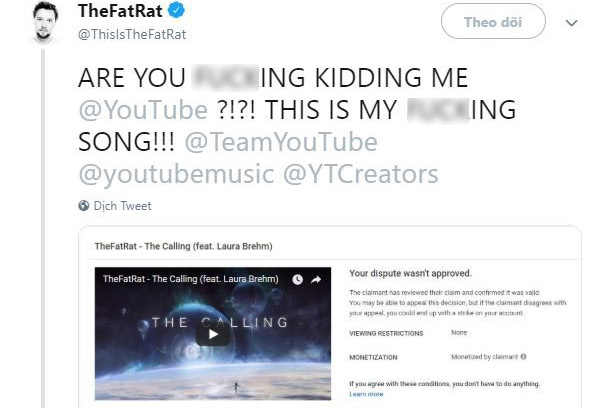611x408 pixels.
Task: Click the Watch Later clock icon on video
Action: 297,280
